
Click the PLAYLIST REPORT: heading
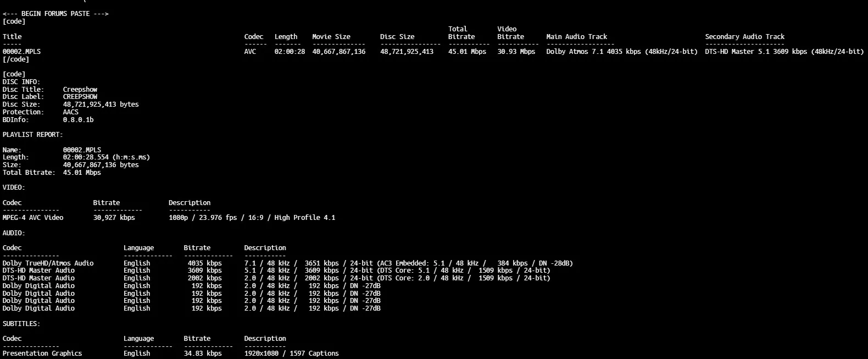click(32, 135)
